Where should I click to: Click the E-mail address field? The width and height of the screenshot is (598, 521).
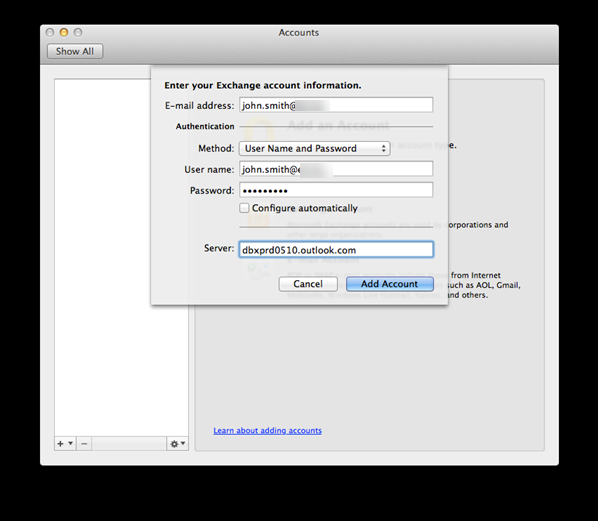coord(336,105)
